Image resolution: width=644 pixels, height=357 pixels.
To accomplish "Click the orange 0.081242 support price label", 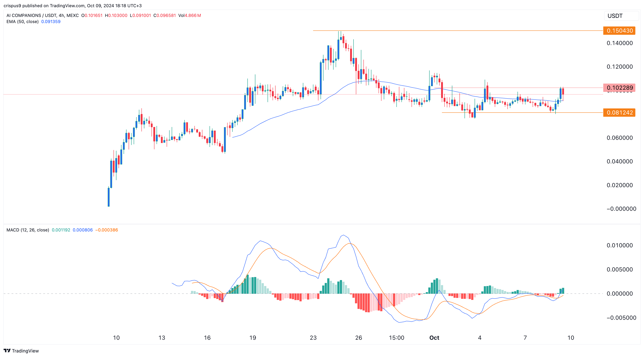I will pyautogui.click(x=619, y=113).
